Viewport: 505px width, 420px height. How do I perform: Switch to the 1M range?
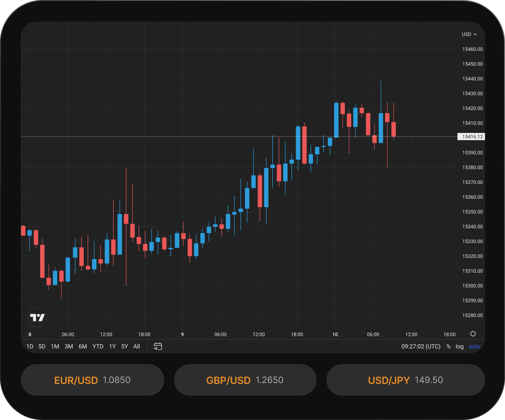55,347
